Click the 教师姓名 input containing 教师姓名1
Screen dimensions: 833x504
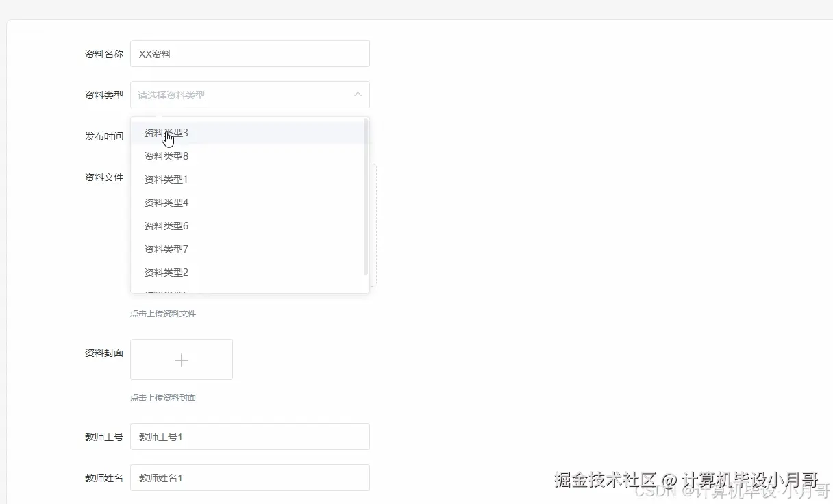250,477
